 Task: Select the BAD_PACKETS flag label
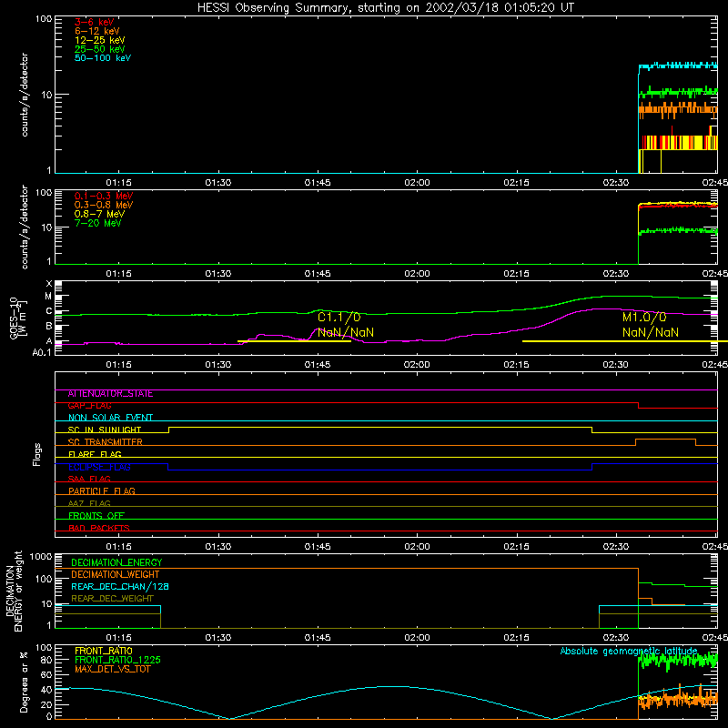(99, 528)
